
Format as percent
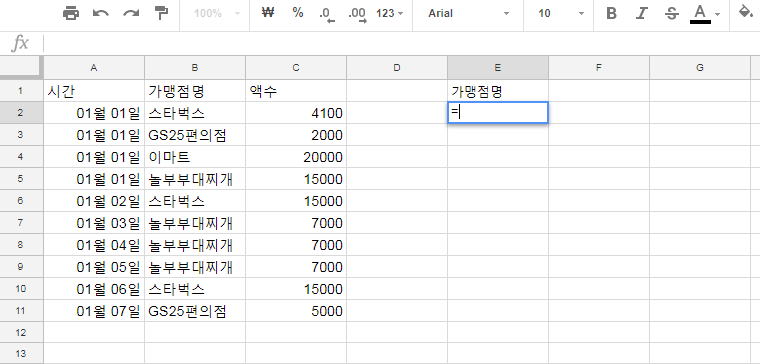pos(298,13)
